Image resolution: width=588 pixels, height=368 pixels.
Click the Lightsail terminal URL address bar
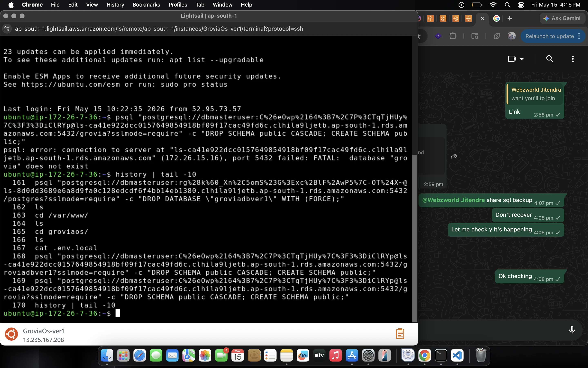tap(159, 29)
